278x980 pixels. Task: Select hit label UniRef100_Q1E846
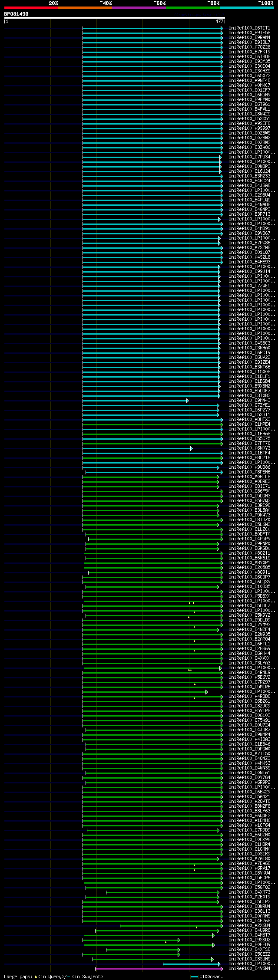pyautogui.click(x=249, y=744)
